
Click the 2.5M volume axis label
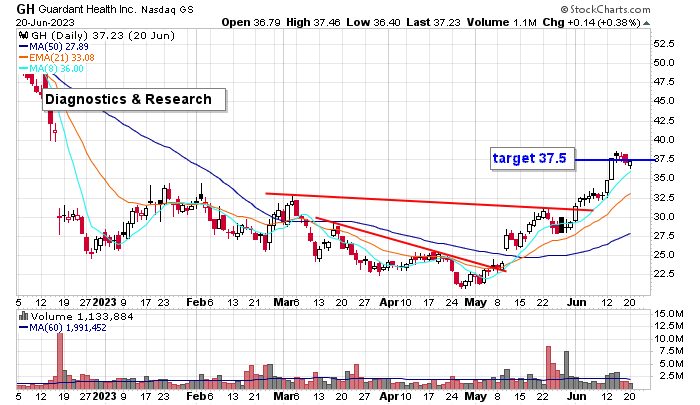pos(671,376)
